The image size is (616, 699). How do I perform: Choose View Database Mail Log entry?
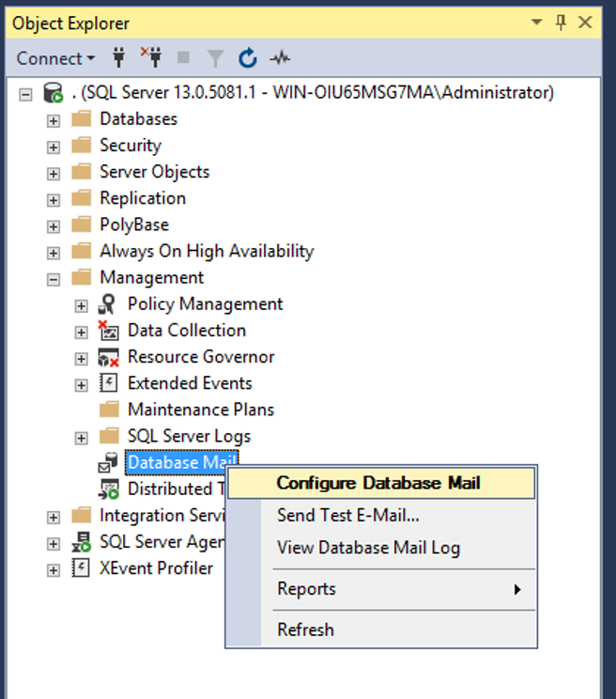point(381,548)
